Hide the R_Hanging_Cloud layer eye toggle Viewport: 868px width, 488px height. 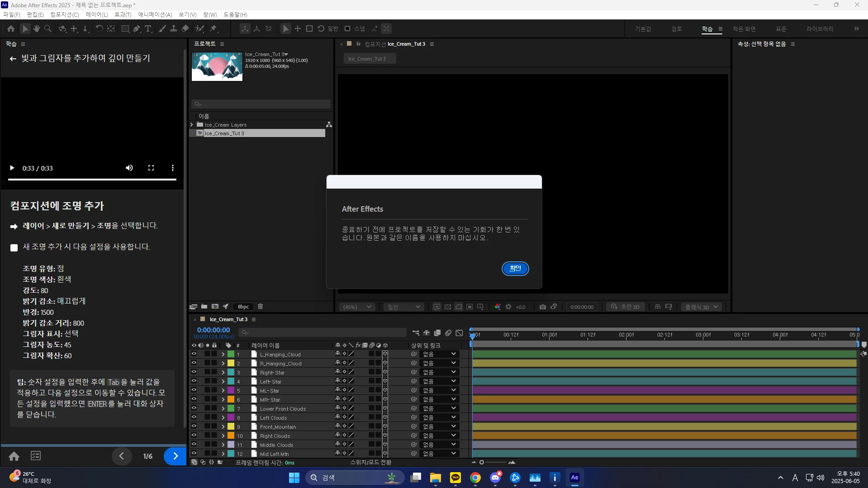194,363
